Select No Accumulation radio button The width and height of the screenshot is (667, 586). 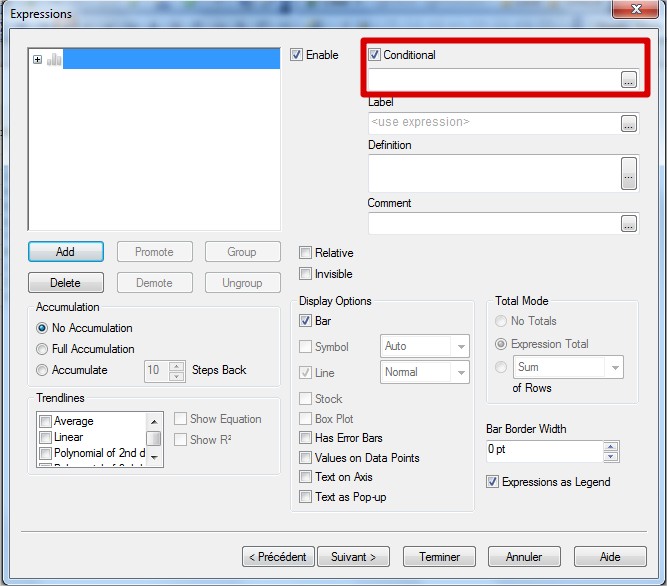42,328
